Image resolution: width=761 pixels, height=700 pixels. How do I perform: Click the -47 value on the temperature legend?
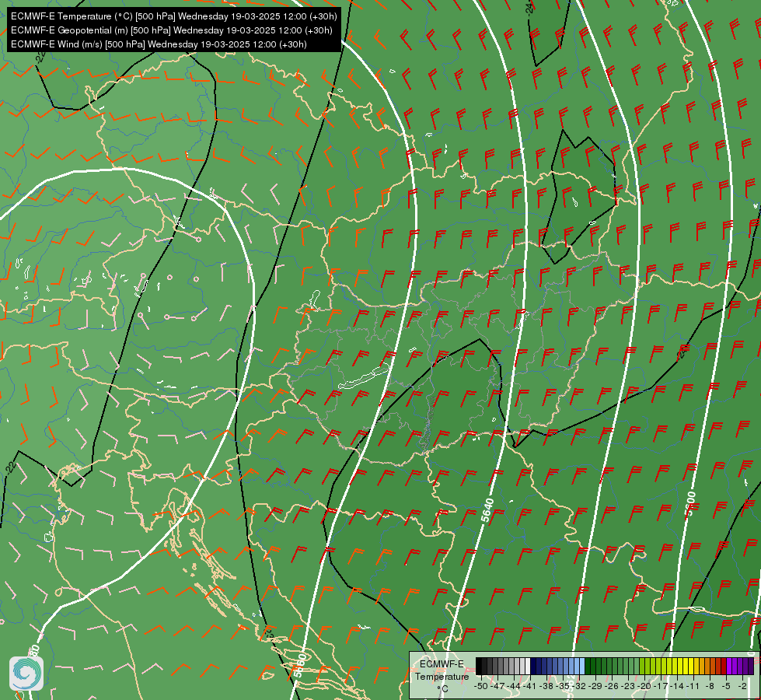pos(497,687)
